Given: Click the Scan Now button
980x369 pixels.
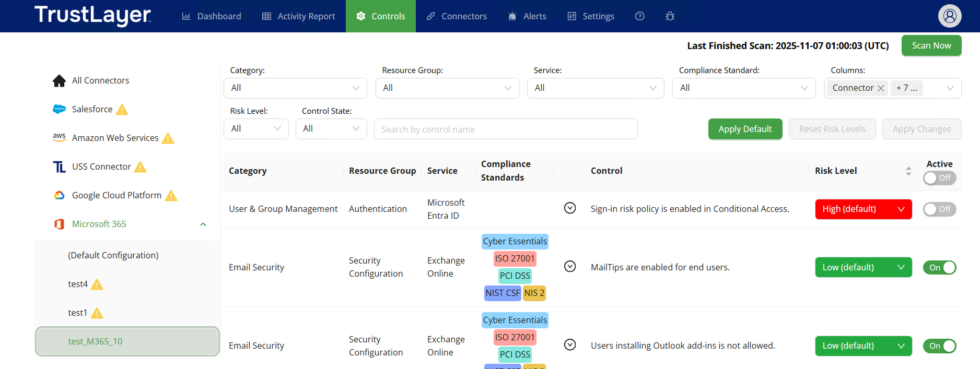Looking at the screenshot, I should click(931, 45).
